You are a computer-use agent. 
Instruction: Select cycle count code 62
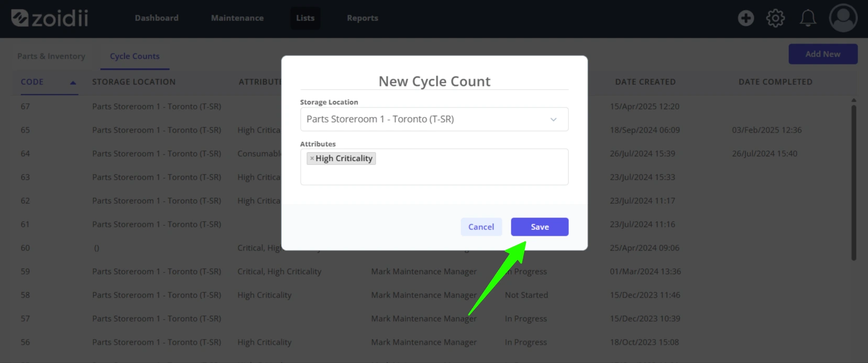[x=25, y=201]
